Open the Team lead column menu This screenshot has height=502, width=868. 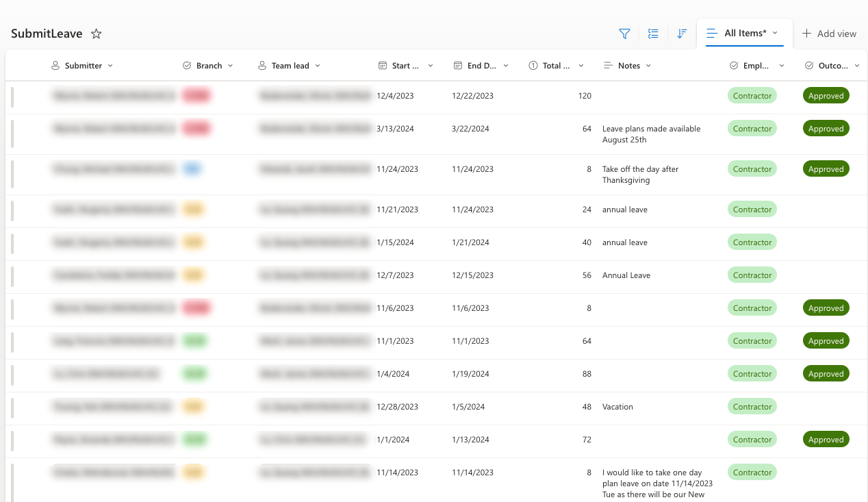pos(318,66)
